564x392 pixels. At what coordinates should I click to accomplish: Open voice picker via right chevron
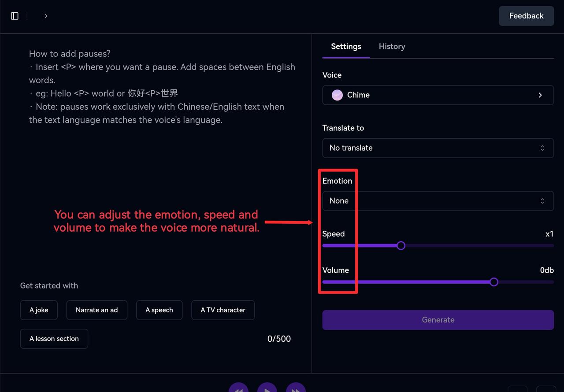coord(540,95)
